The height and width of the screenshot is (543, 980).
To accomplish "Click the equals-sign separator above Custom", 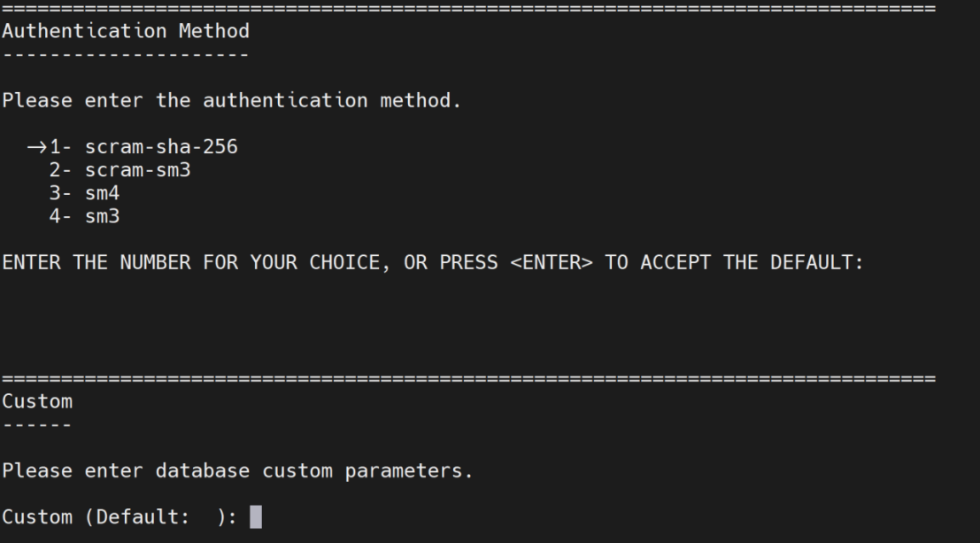I will click(x=467, y=378).
